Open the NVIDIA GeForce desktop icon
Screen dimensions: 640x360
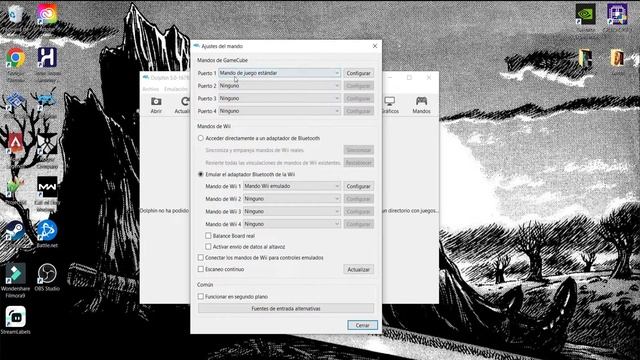[586, 15]
